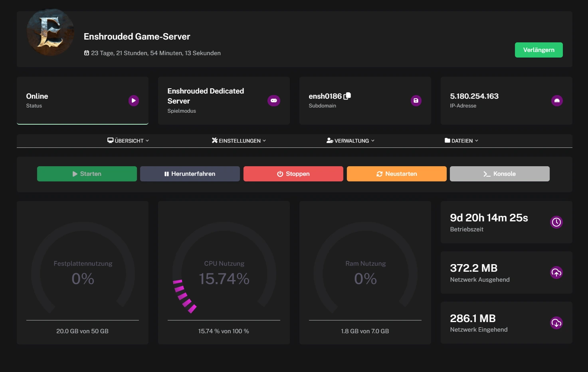Open the ÜBERSICHT menu
The height and width of the screenshot is (372, 588).
[128, 141]
